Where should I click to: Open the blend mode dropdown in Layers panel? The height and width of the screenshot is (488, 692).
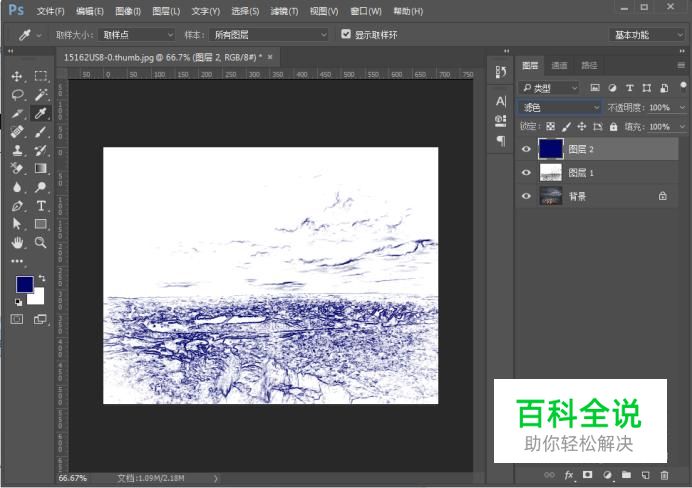(x=560, y=107)
